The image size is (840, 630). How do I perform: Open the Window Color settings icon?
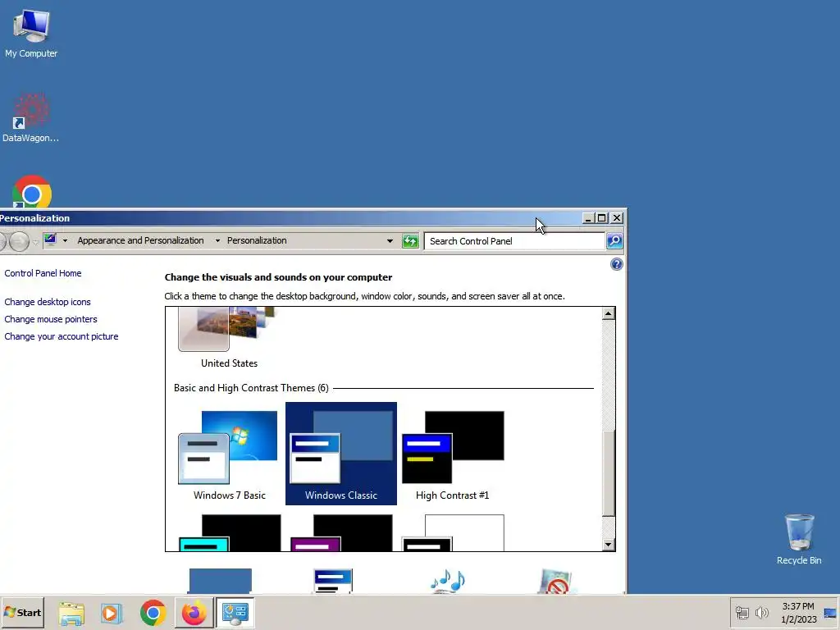(333, 581)
